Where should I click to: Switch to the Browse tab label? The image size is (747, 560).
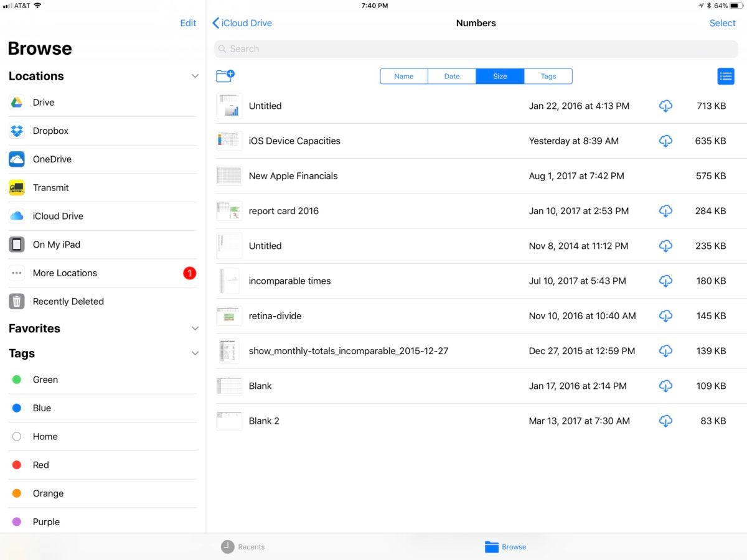click(x=514, y=547)
